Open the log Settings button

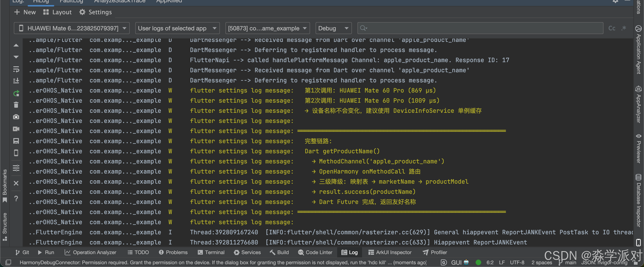click(95, 12)
